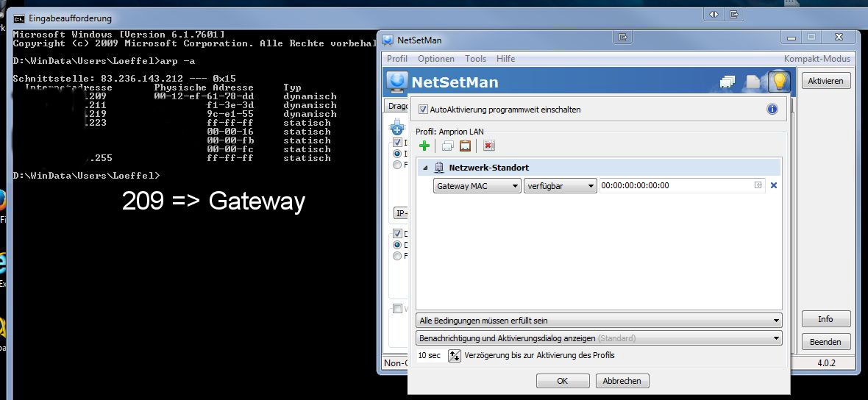This screenshot has width=868, height=400.
Task: Open Alle Bedingungen müssen erfüllt sein dropdown
Action: (599, 321)
